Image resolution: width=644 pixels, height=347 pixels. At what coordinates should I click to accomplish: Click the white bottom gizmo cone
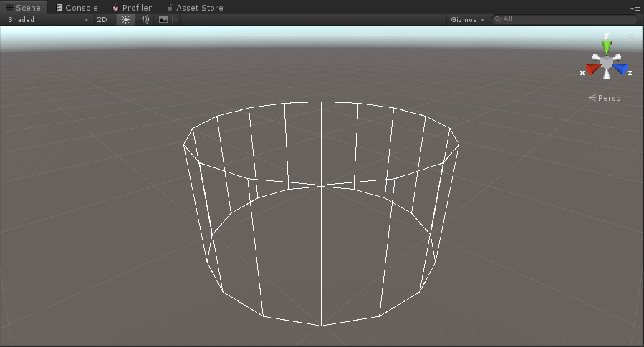pos(607,74)
